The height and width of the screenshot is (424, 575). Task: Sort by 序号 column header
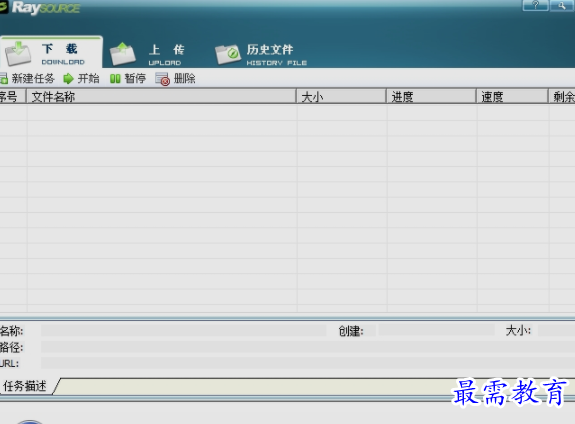pos(12,96)
